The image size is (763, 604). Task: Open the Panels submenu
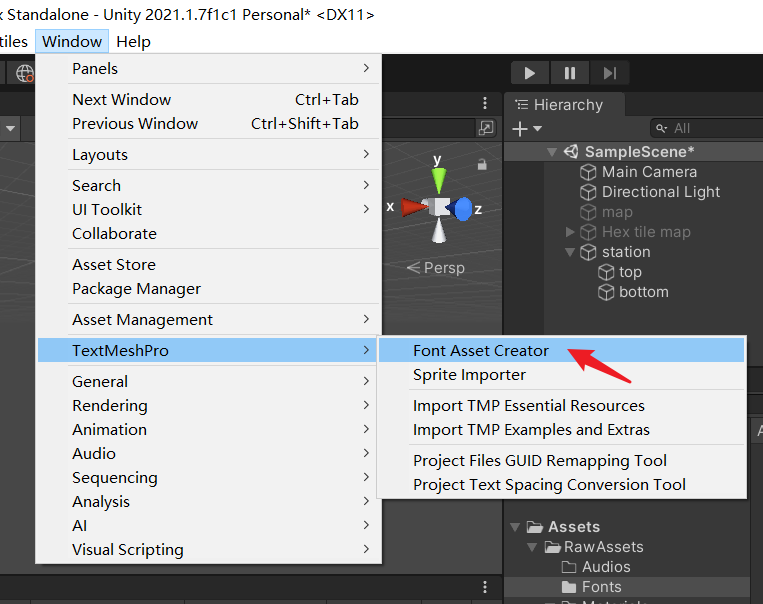coord(209,69)
